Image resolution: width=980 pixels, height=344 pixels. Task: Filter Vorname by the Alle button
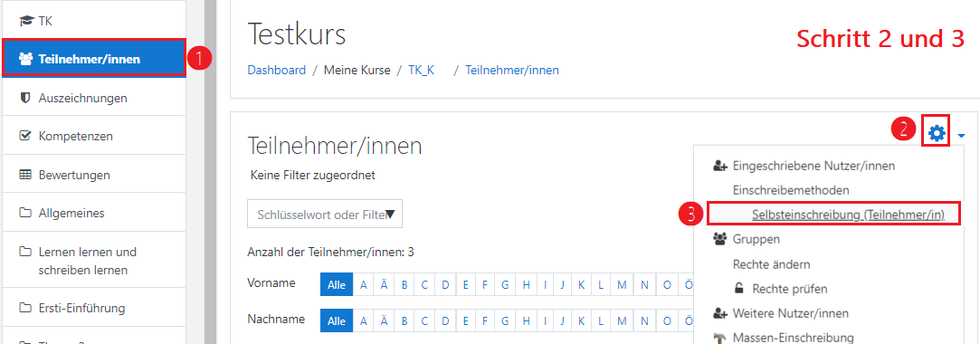[x=337, y=284]
